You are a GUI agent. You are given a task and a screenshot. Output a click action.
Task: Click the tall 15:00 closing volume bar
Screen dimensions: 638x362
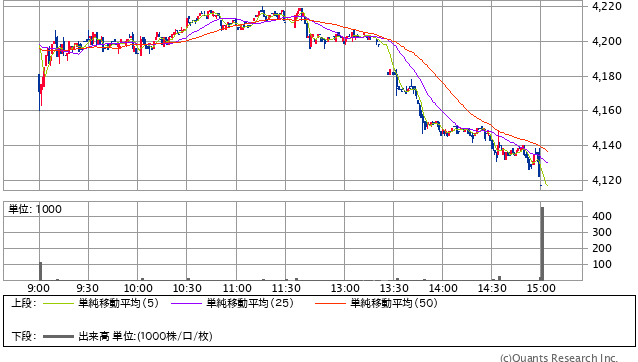point(542,244)
